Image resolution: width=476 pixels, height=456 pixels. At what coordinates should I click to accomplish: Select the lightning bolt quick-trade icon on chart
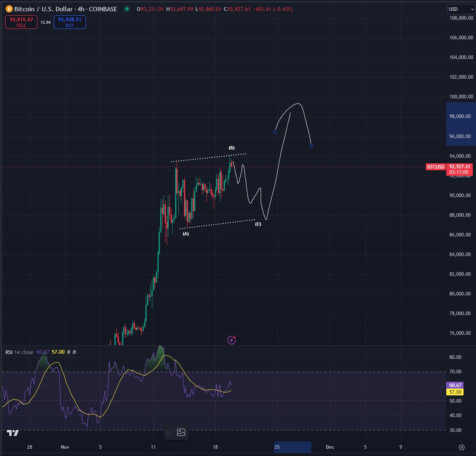231,340
